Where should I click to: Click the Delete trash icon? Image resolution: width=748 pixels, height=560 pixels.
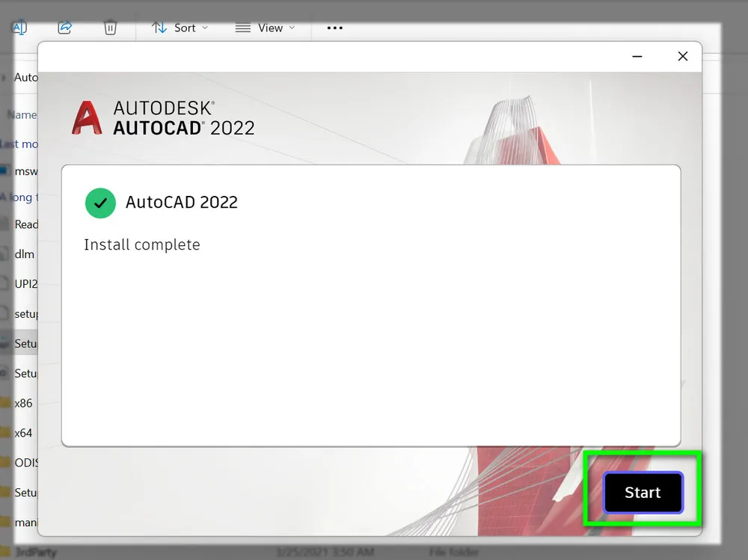[110, 27]
